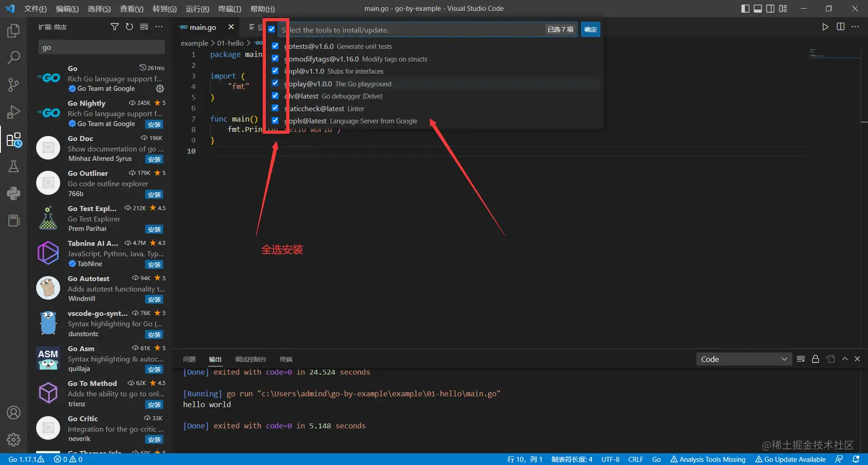The height and width of the screenshot is (465, 868).
Task: Open the 终端(T) menu
Action: click(x=230, y=9)
